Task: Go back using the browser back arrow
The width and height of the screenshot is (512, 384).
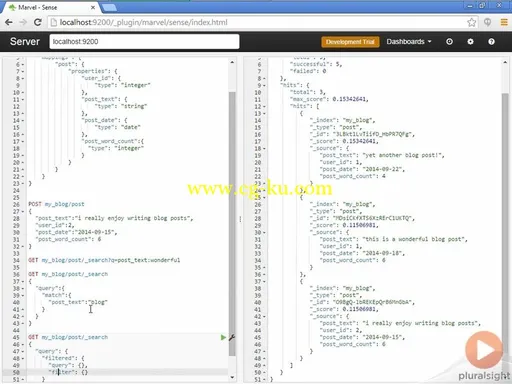Action: 9,22
